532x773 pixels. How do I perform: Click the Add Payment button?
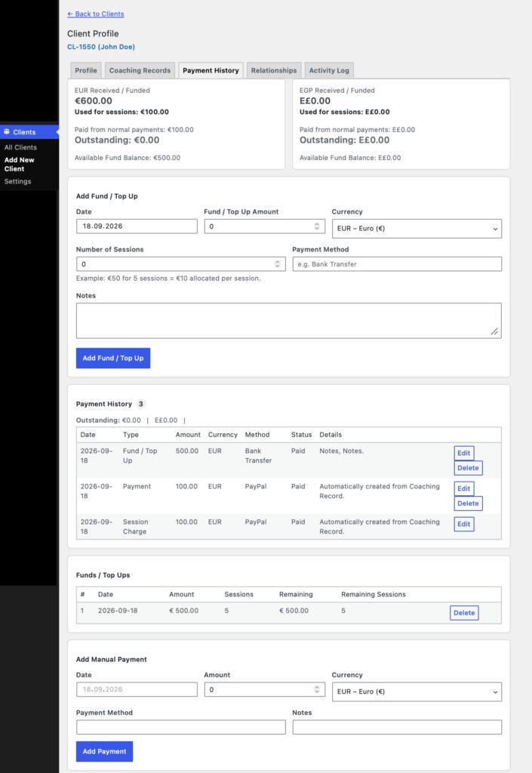coord(104,751)
